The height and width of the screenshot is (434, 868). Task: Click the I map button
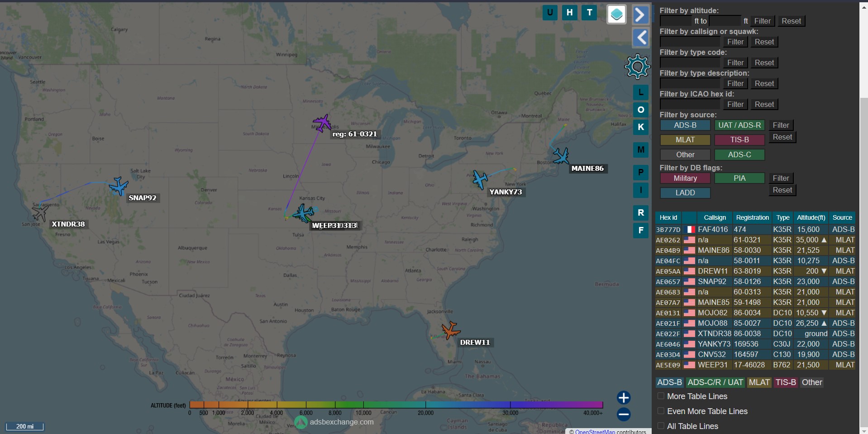[641, 190]
